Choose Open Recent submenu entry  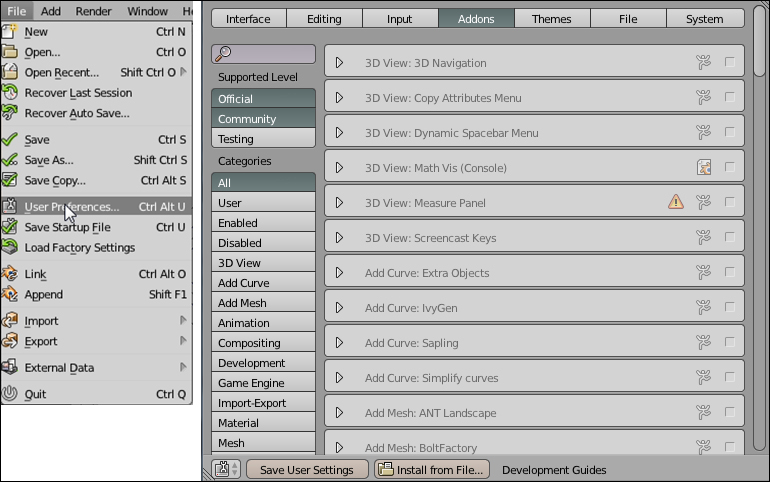click(x=96, y=72)
